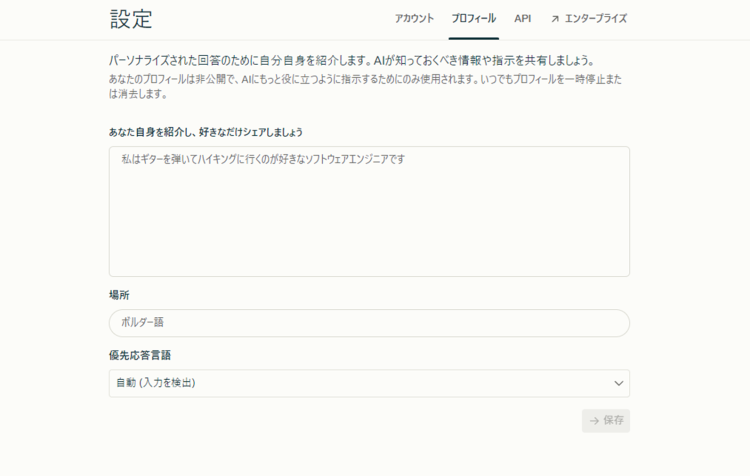This screenshot has height=476, width=750.
Task: Click the あなたのプロフィールは非公開で note text
Action: (365, 87)
